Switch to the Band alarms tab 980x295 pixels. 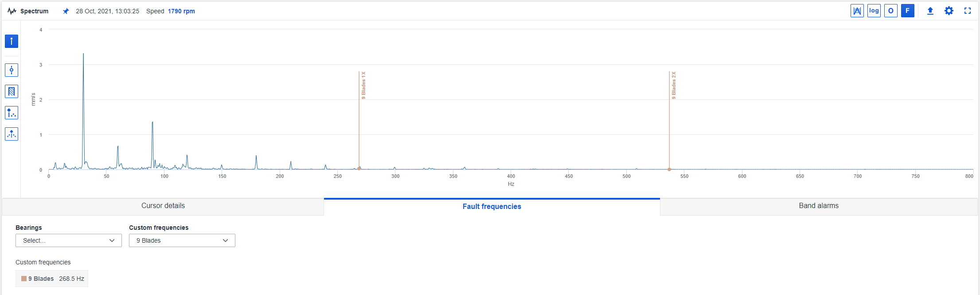click(x=819, y=206)
